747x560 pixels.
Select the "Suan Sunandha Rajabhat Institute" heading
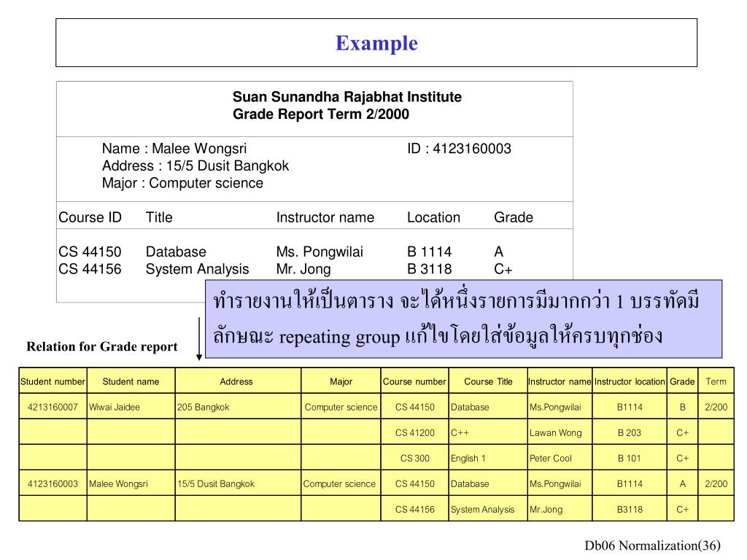coord(347,97)
